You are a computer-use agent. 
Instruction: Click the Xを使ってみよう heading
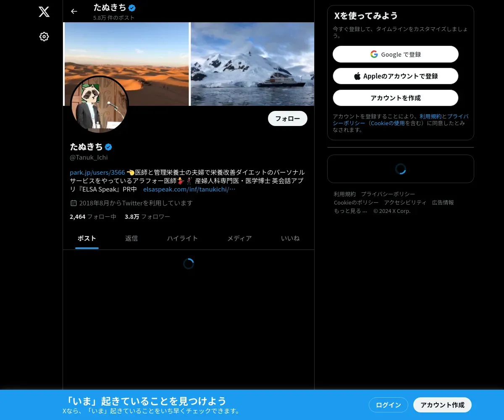[x=366, y=16]
